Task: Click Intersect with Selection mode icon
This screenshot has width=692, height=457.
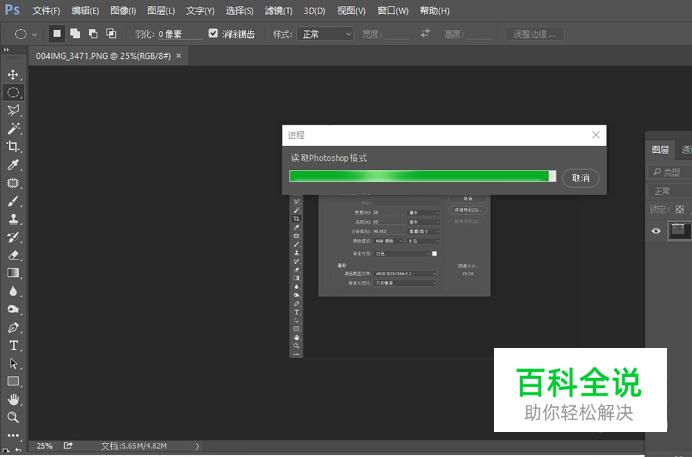Action: click(111, 34)
